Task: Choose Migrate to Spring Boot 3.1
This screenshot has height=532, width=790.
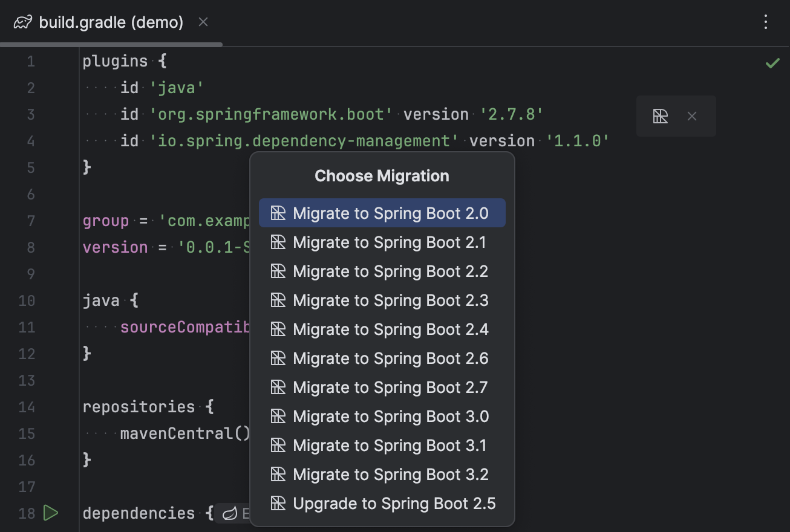Action: pyautogui.click(x=390, y=445)
